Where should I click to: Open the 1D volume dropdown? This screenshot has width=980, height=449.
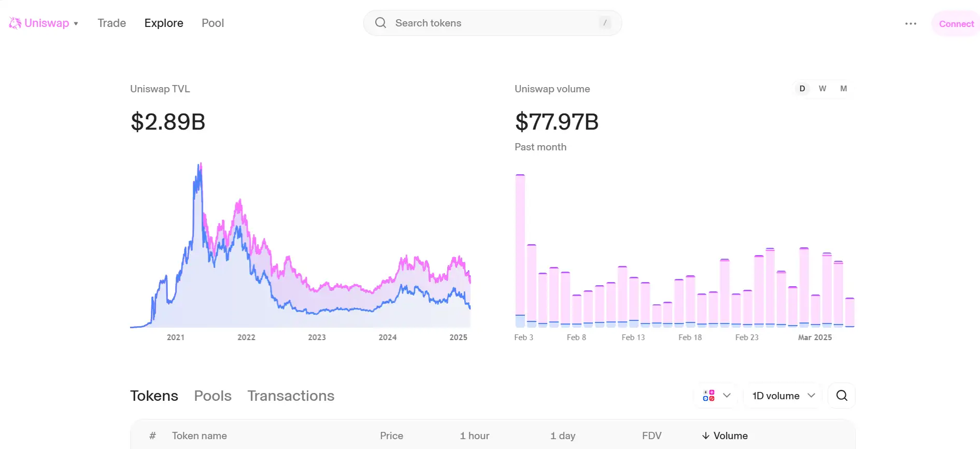783,396
